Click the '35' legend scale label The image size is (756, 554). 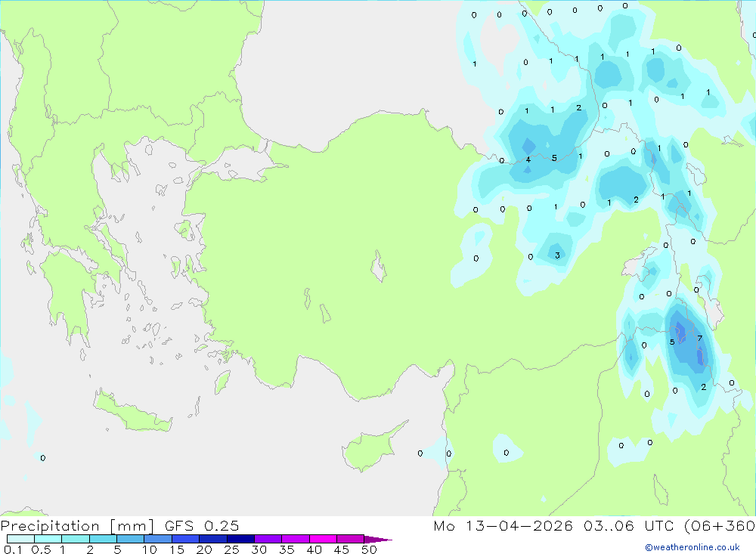tap(287, 549)
